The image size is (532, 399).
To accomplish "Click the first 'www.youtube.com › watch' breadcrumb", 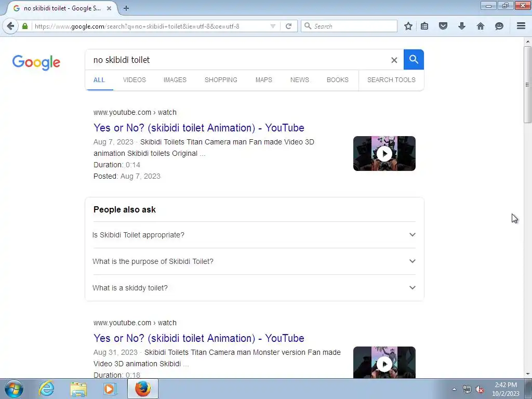I will (135, 112).
